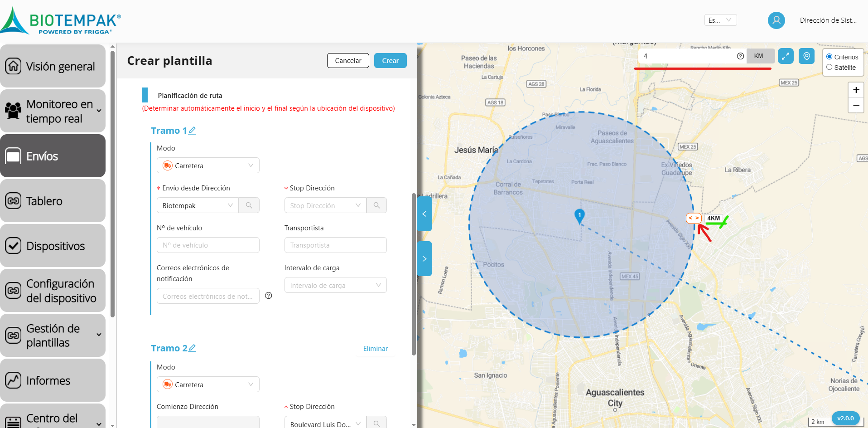The image size is (868, 428).
Task: Open Dispositivos in the sidebar
Action: coord(53,246)
